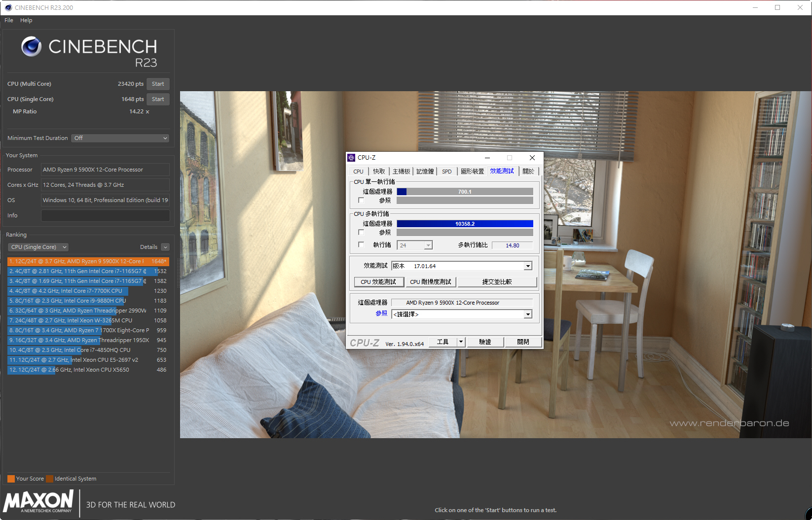Enable the 執行緒 thread count checkbox
This screenshot has width=812, height=520.
pos(361,245)
